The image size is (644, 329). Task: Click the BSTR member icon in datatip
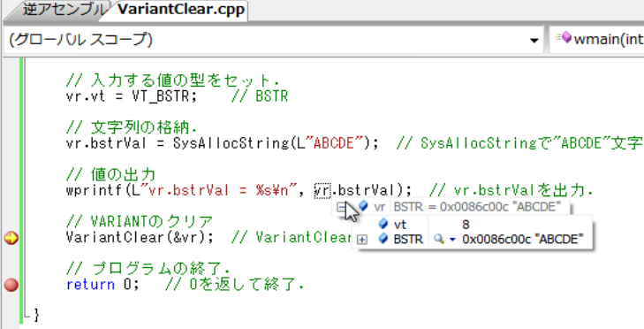pos(383,239)
